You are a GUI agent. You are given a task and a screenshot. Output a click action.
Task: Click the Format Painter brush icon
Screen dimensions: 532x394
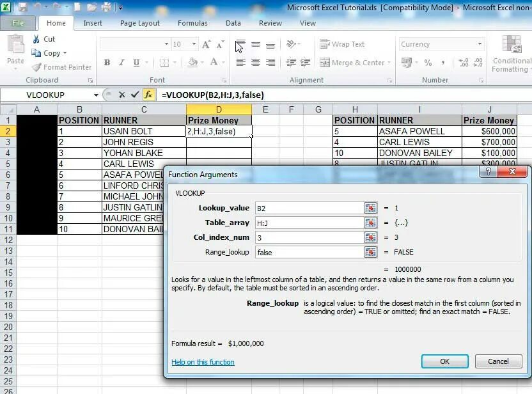pos(36,67)
